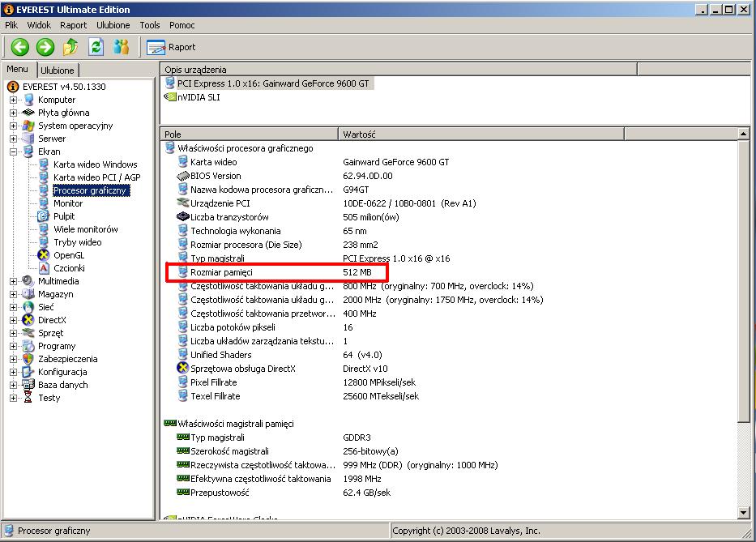Image resolution: width=756 pixels, height=542 pixels.
Task: Click the Pole column header
Action: [x=250, y=134]
